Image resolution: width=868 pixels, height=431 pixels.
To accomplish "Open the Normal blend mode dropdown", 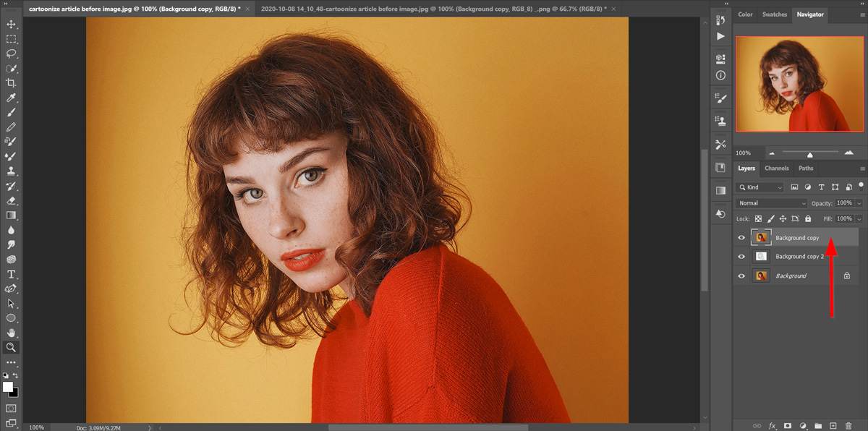I will (x=771, y=203).
